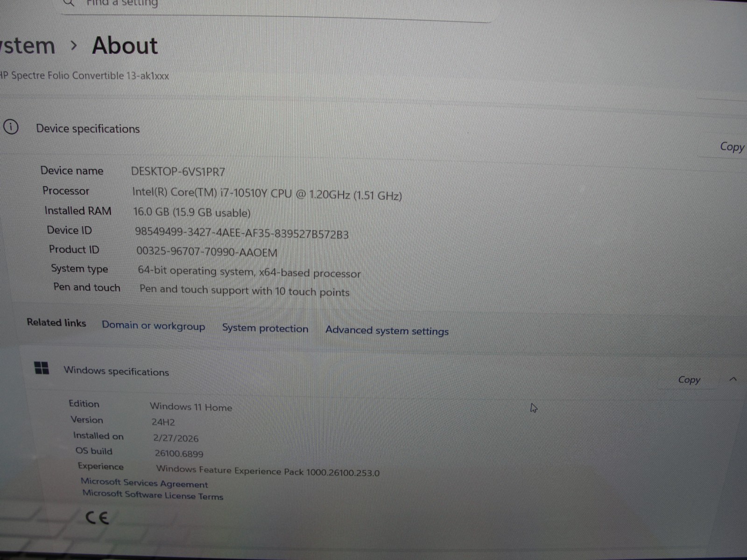Select the installed on date 2/27/2026

pyautogui.click(x=176, y=438)
